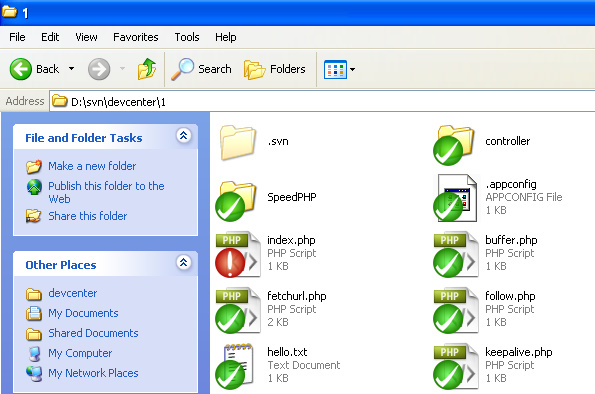Click the My Computer icon
This screenshot has width=595, height=394.
(34, 354)
